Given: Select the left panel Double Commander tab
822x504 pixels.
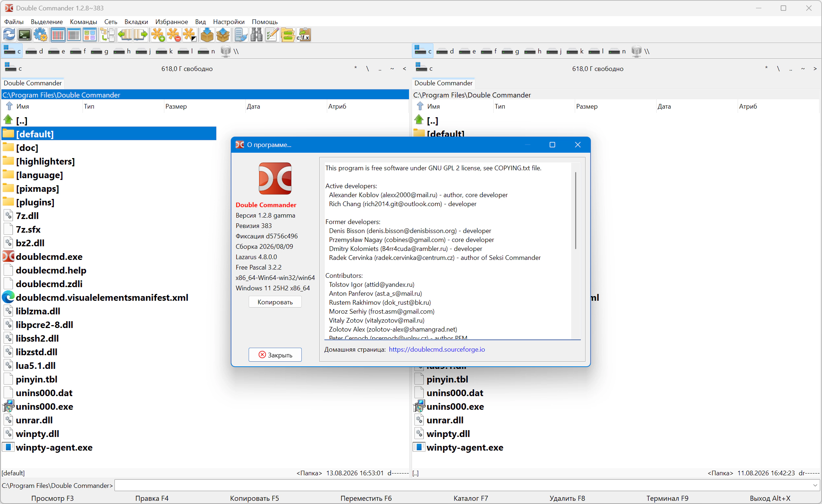Looking at the screenshot, I should pyautogui.click(x=33, y=83).
